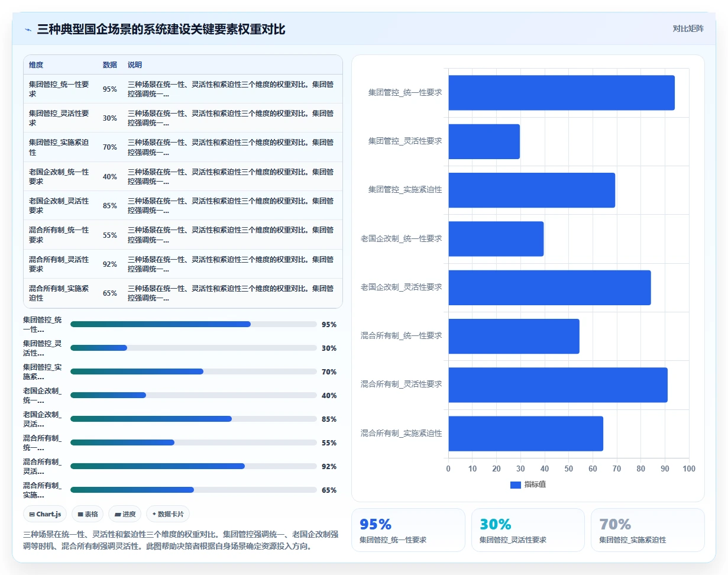Open the 95% 集团管控_统一性要求 data card
Screen dimensions: 728x575
408,530
